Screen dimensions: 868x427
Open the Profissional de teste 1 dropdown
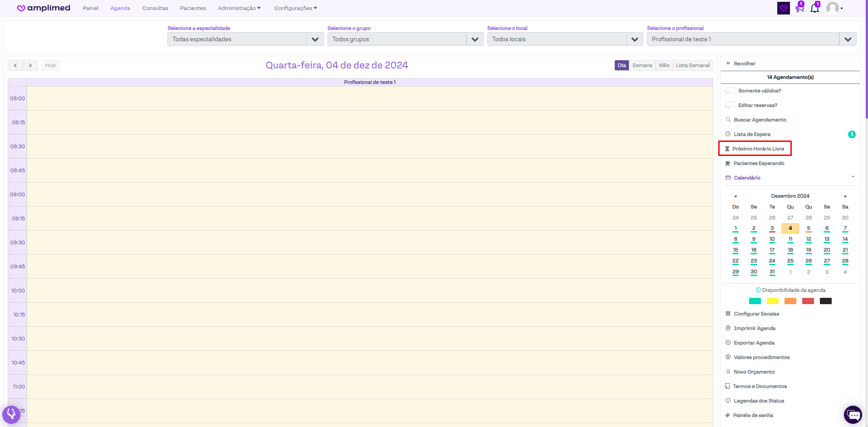[848, 39]
